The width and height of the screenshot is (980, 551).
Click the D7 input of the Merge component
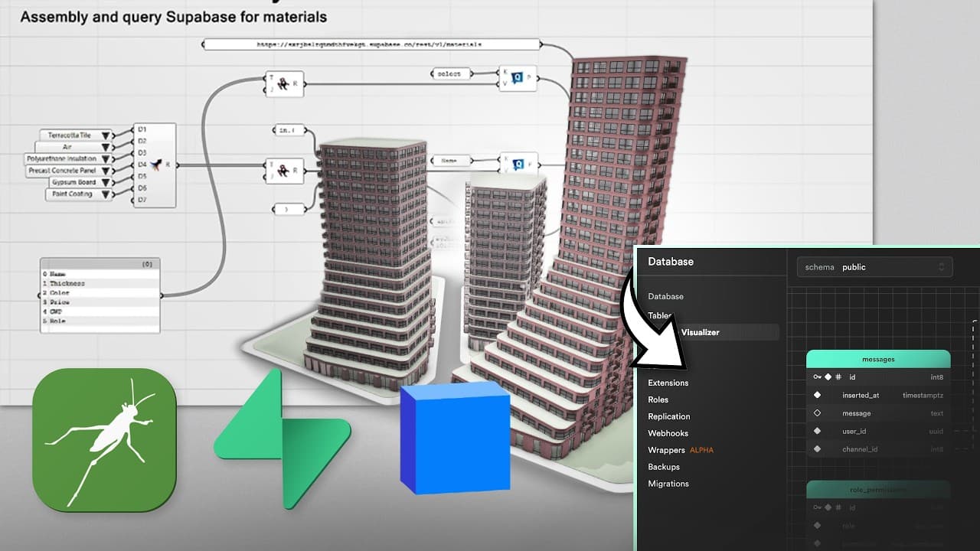[142, 201]
